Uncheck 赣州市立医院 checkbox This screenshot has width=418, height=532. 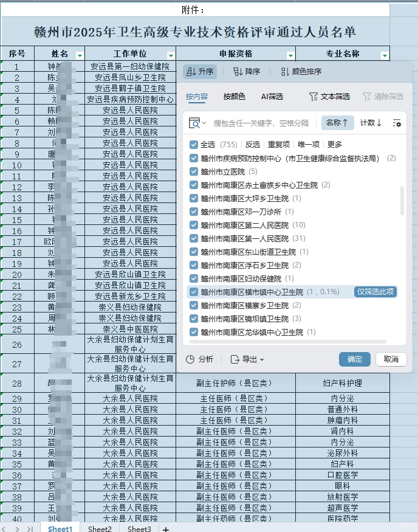pos(194,171)
